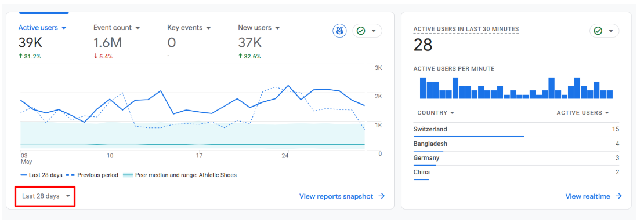Click Peer median and range legend item
This screenshot has width=644, height=220.
[180, 175]
